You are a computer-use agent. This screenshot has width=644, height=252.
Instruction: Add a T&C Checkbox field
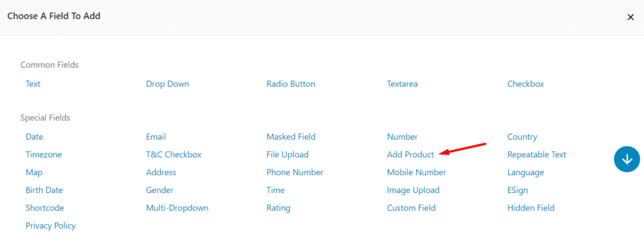(x=174, y=155)
